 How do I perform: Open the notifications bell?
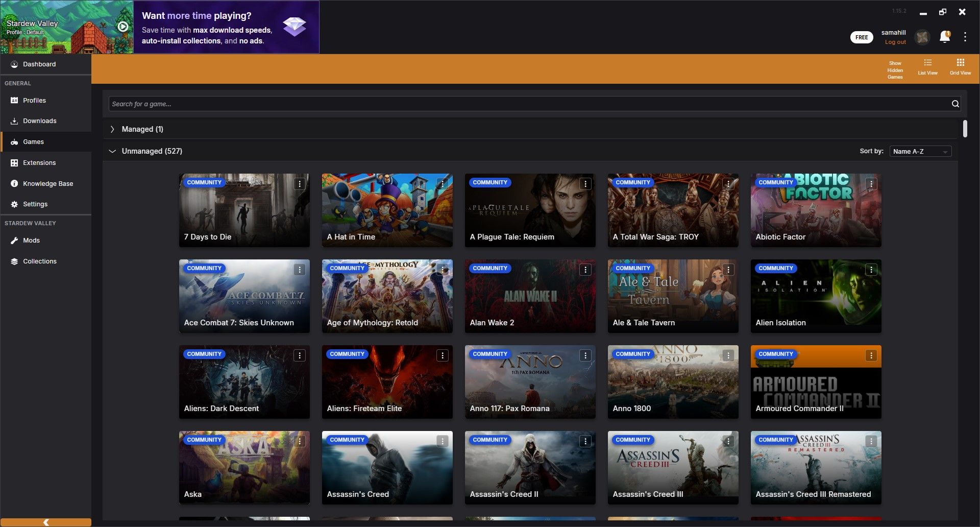945,37
